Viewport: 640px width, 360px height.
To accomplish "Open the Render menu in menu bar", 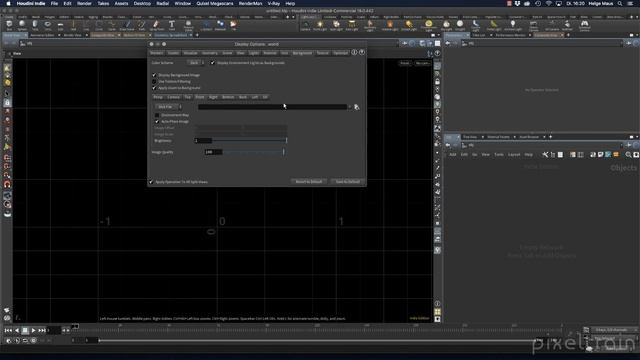I will (x=84, y=3).
